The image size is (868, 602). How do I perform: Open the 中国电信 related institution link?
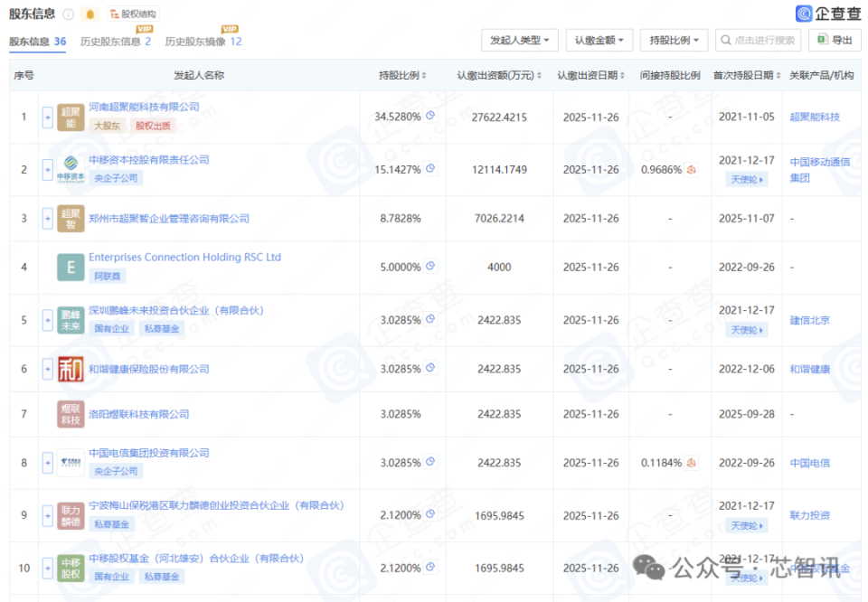(810, 463)
